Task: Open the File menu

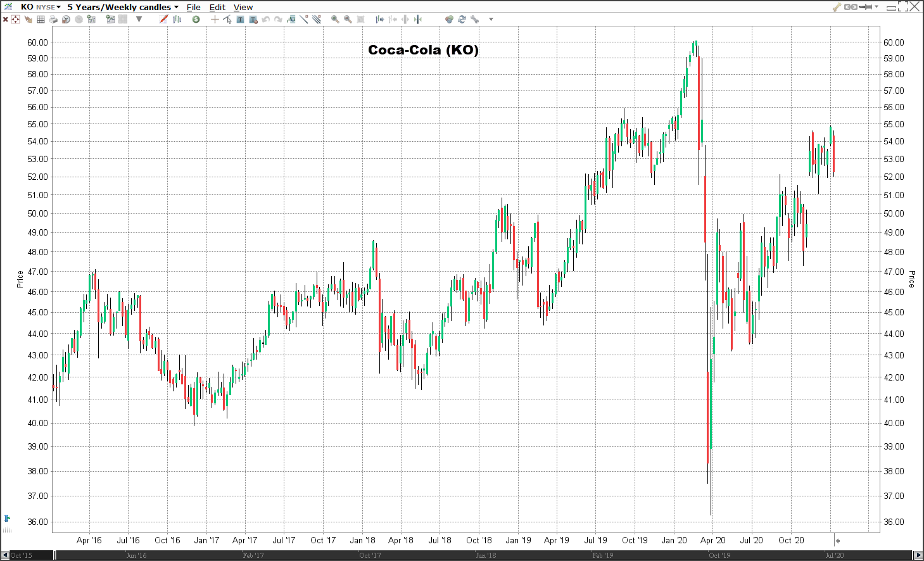Action: [x=194, y=7]
